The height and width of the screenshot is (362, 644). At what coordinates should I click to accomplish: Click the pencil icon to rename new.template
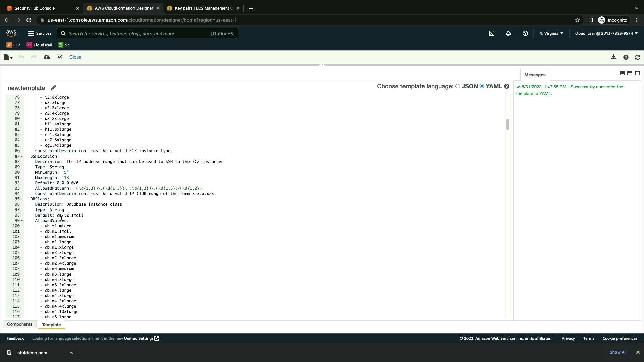click(54, 88)
